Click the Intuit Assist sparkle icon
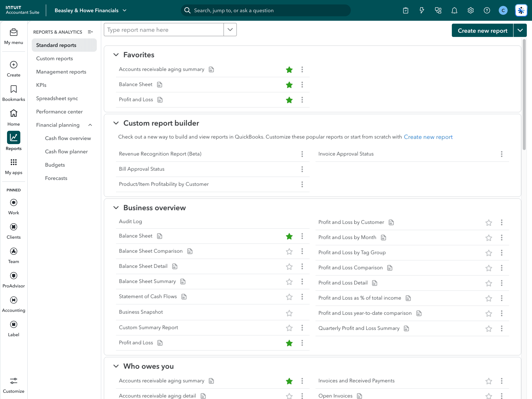This screenshot has width=532, height=399. [x=521, y=10]
